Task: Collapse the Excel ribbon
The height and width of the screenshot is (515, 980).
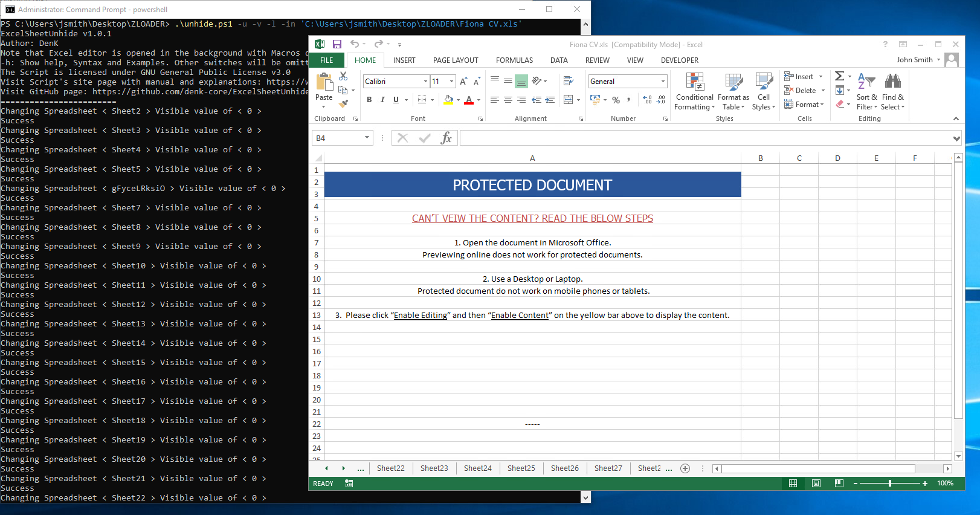Action: [956, 118]
